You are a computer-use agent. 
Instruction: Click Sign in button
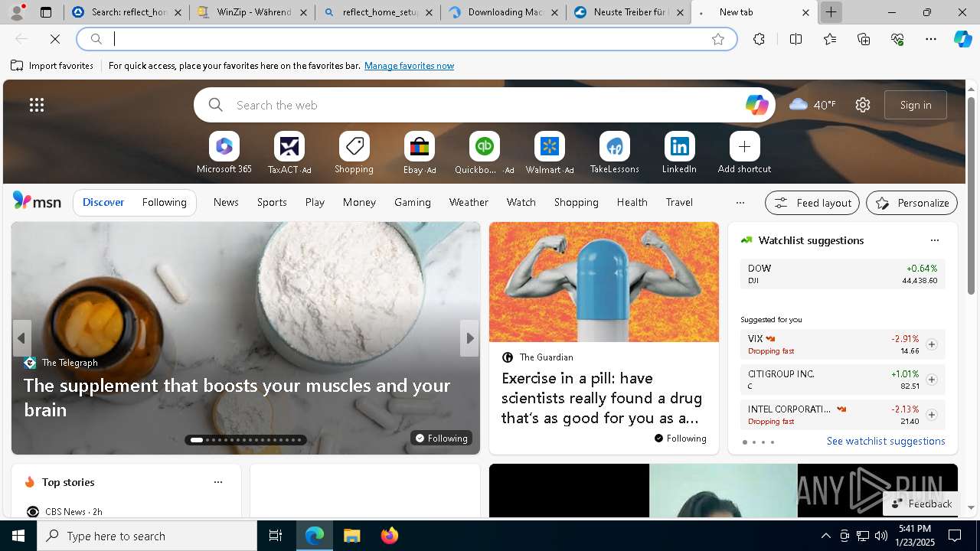[916, 105]
